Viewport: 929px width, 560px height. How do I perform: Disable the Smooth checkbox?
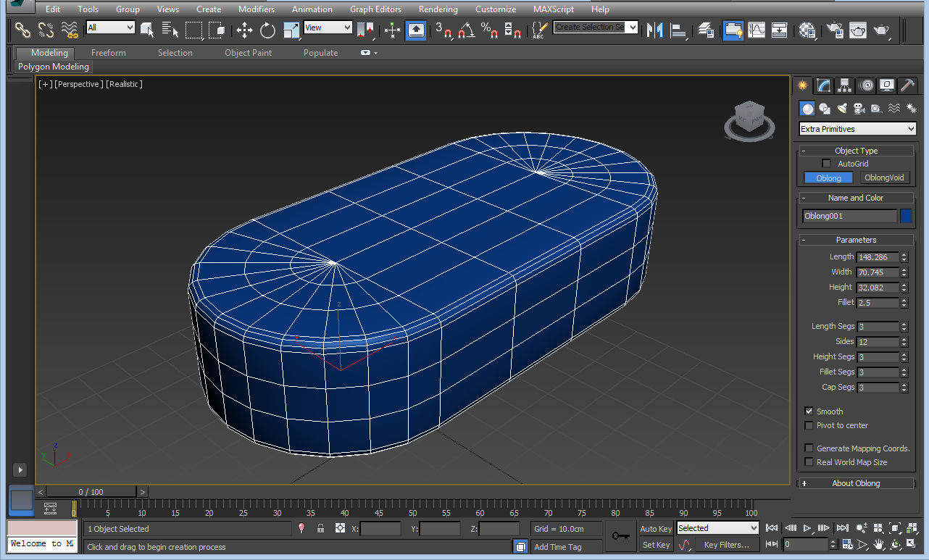(809, 411)
